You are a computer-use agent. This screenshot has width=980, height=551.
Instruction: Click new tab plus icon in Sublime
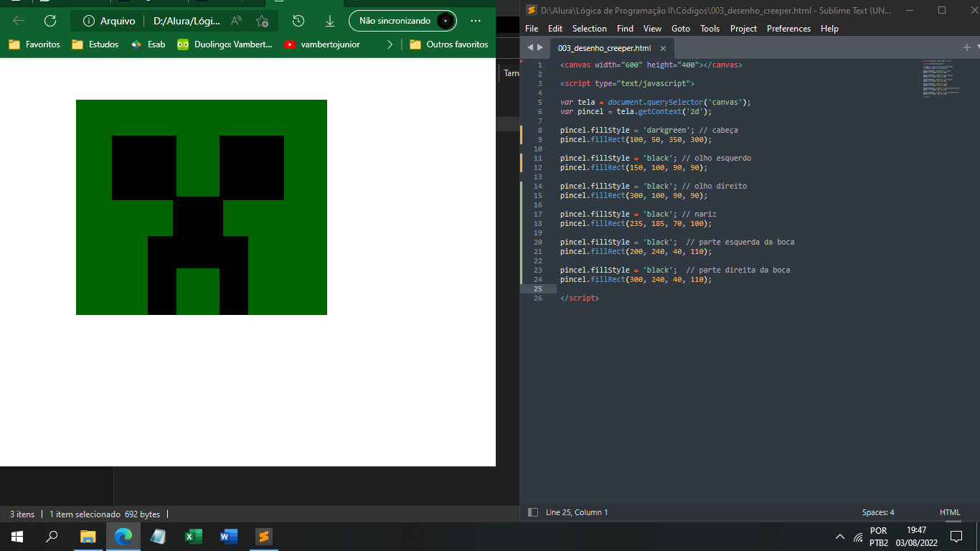966,47
